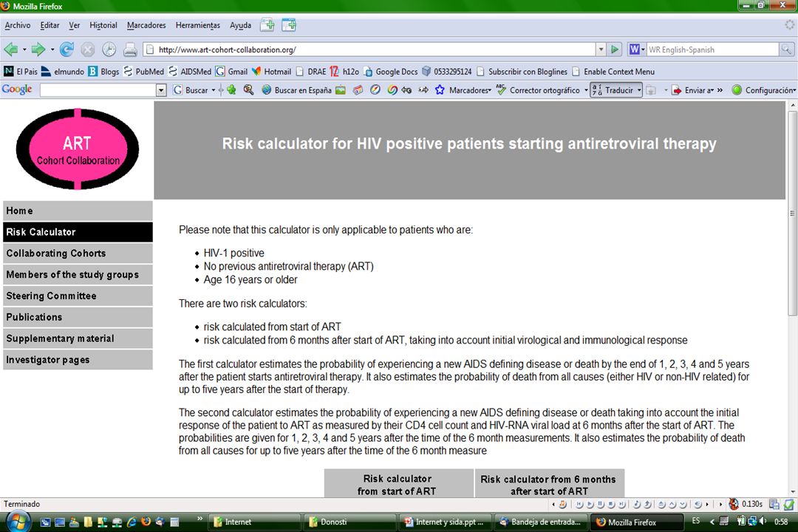Open the Traducir dropdown arrow
Viewport: 798px width, 532px height.
638,90
